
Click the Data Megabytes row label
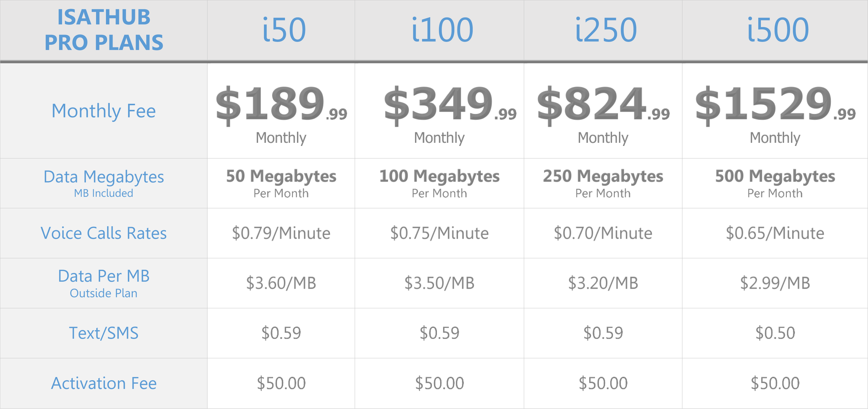(103, 177)
